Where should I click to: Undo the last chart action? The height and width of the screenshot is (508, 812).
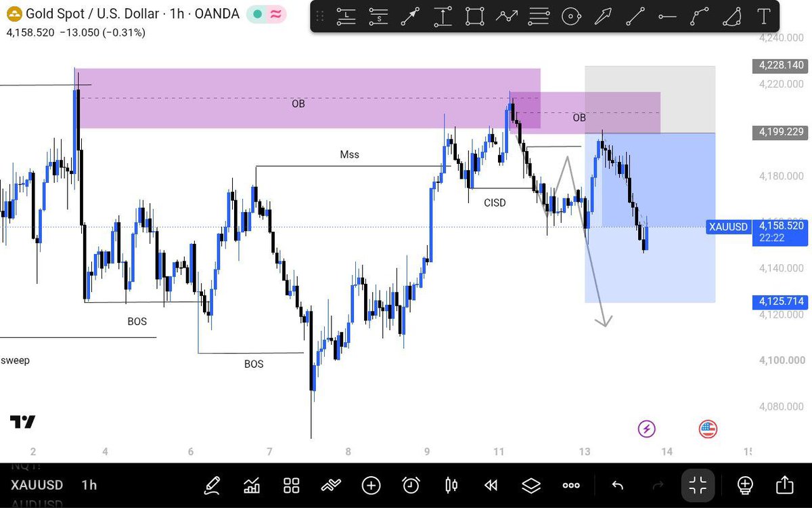tap(617, 485)
